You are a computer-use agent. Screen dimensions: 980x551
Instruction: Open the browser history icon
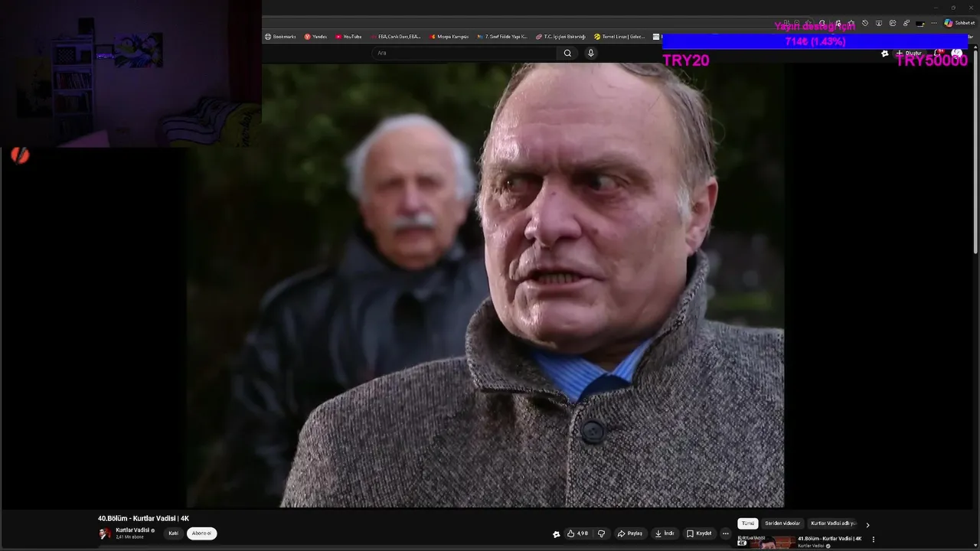pyautogui.click(x=865, y=23)
